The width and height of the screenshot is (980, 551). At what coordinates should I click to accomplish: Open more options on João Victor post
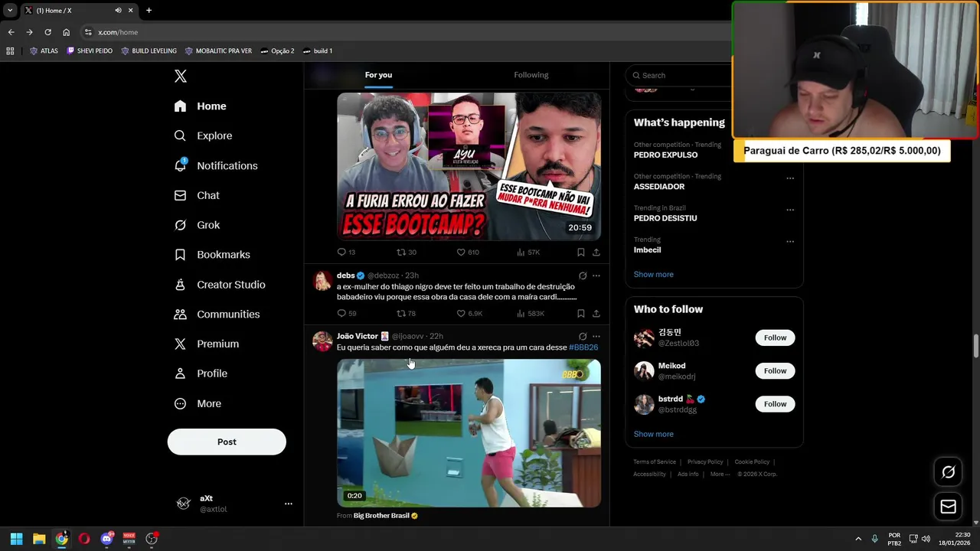point(596,336)
